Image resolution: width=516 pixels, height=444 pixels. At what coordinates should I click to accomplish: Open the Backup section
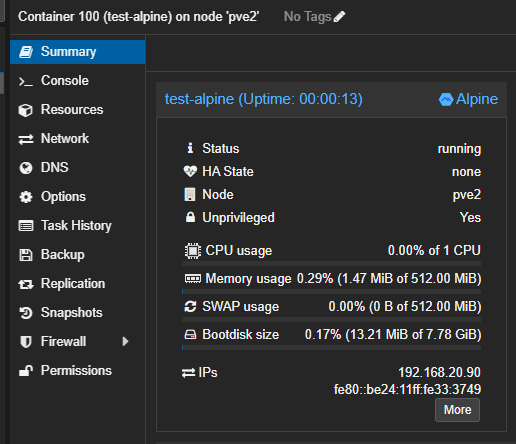77,255
